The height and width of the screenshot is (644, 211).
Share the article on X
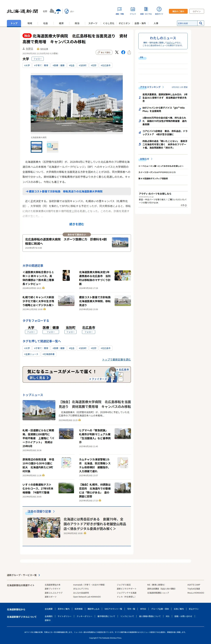[117, 52]
